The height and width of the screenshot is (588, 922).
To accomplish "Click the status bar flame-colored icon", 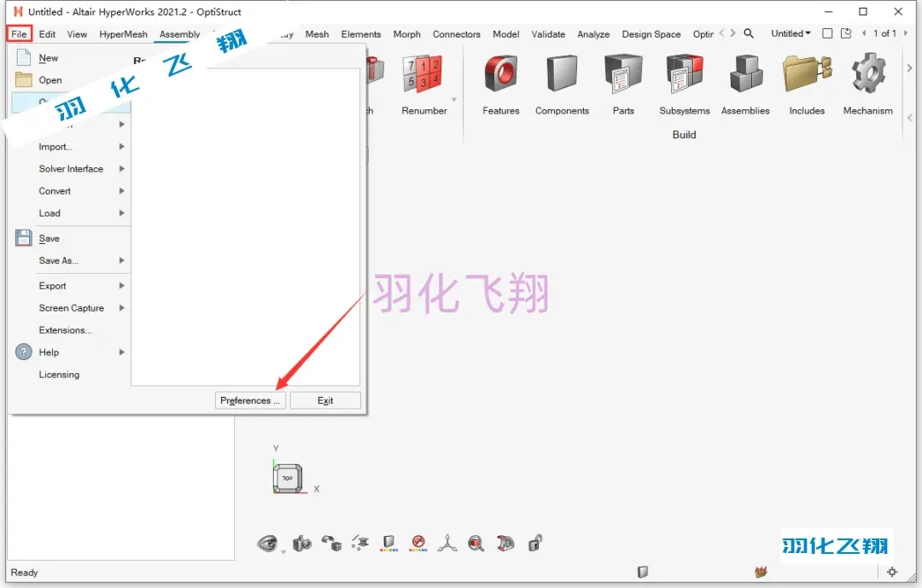I will tap(761, 572).
